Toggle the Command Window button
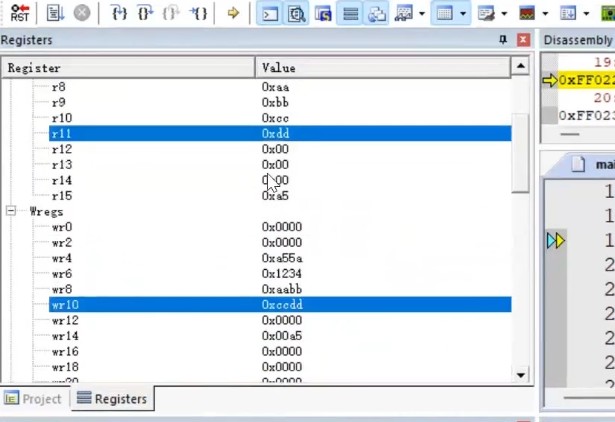The image size is (615, 422). coord(270,13)
